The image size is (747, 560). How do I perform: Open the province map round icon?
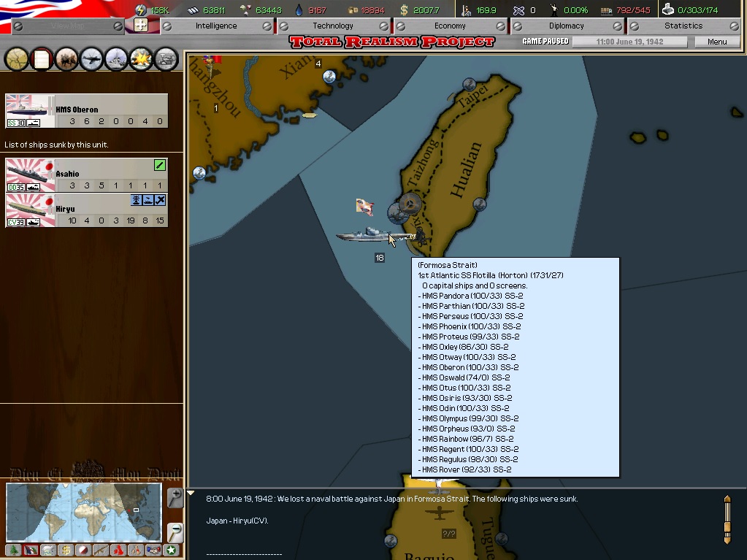pyautogui.click(x=17, y=59)
